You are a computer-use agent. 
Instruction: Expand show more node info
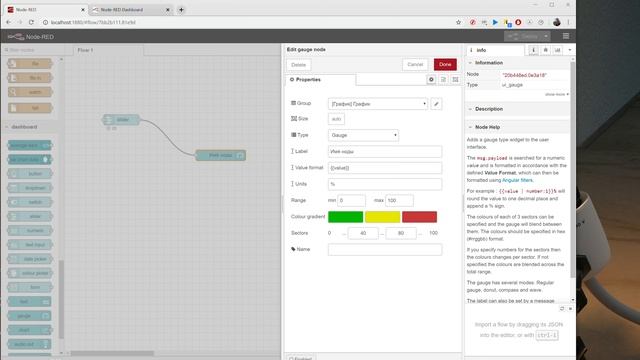click(x=556, y=94)
